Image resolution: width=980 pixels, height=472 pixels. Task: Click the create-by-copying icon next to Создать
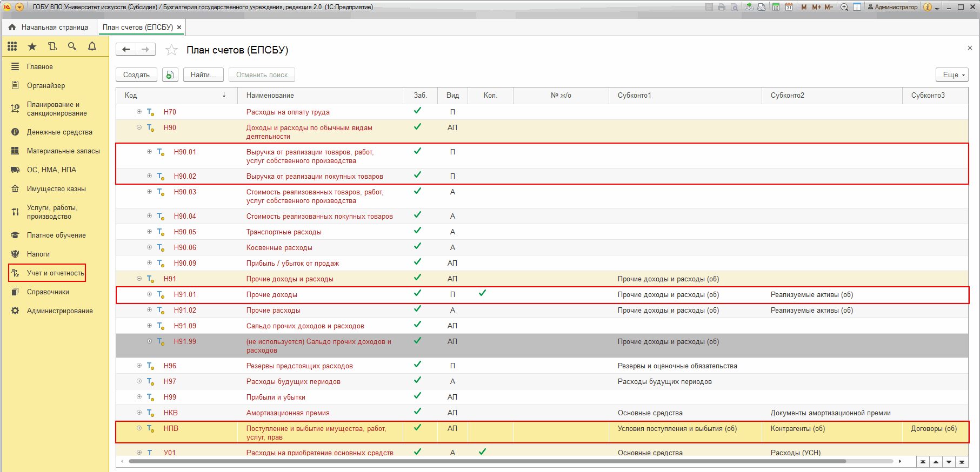click(x=170, y=75)
